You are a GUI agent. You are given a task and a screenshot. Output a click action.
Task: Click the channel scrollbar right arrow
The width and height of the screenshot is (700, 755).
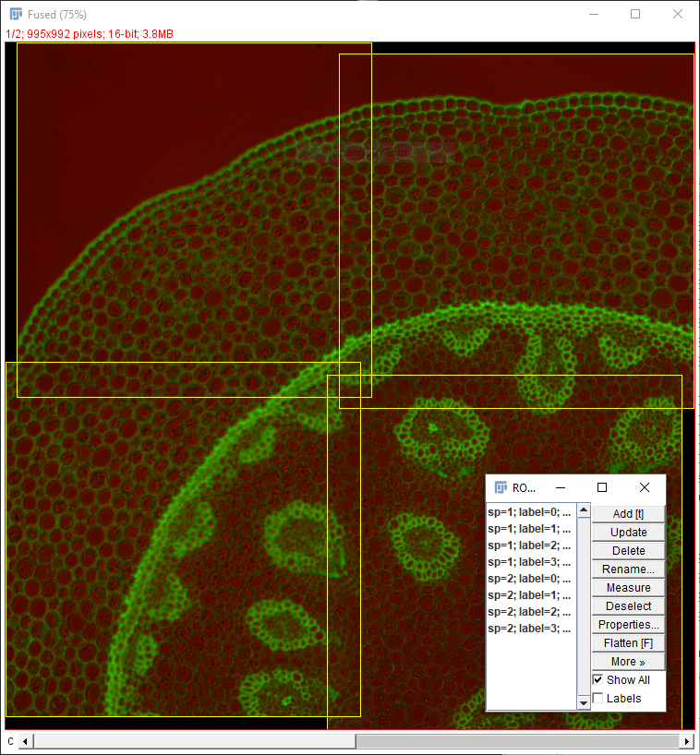pyautogui.click(x=686, y=741)
